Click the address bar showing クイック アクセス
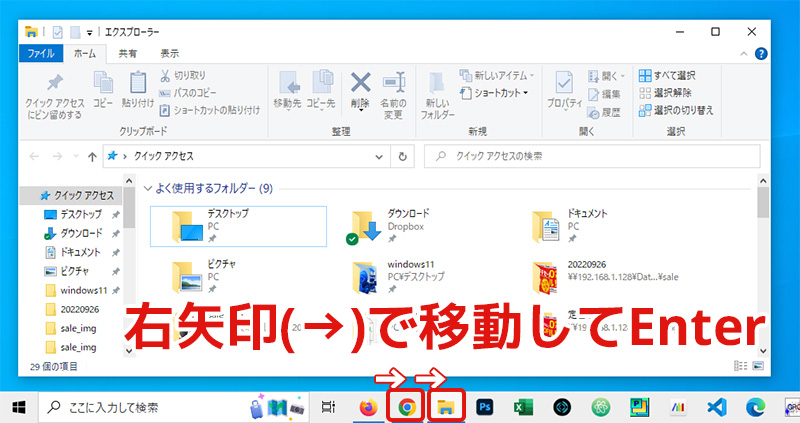This screenshot has height=423, width=800. (246, 156)
